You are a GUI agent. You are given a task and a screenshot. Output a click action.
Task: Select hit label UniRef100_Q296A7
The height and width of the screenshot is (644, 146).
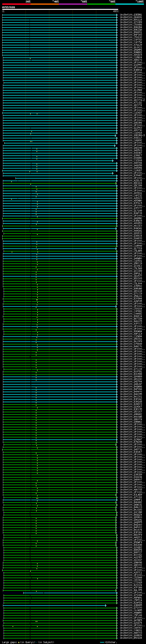coord(131,440)
